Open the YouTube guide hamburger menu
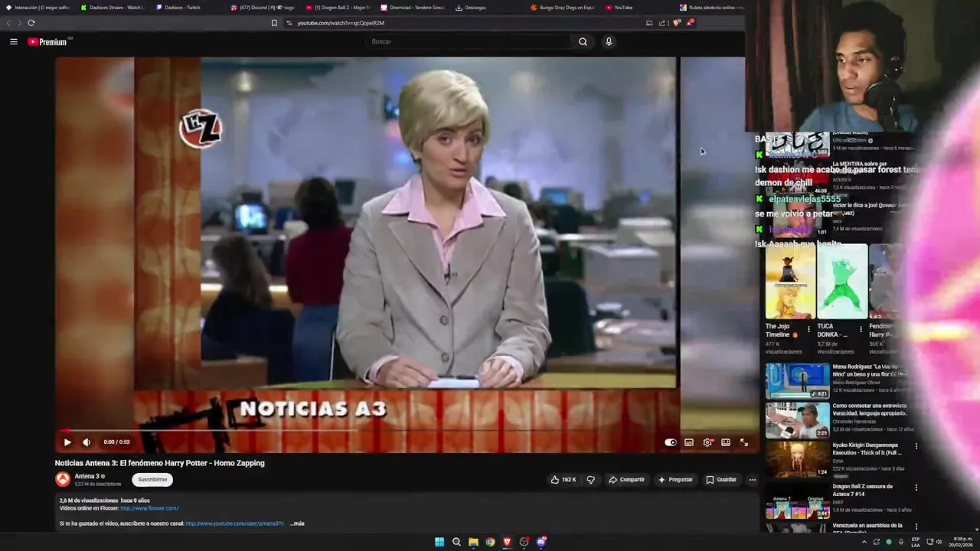This screenshot has height=551, width=980. click(13, 41)
